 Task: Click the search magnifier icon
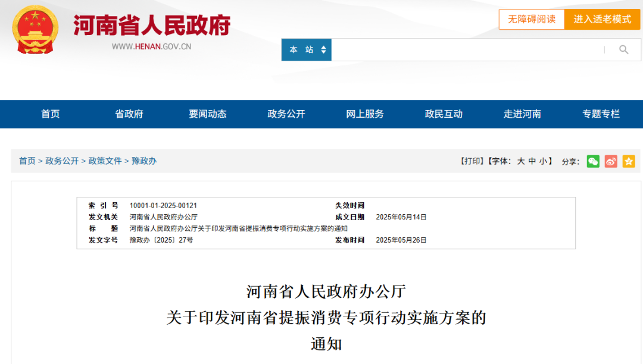click(623, 50)
